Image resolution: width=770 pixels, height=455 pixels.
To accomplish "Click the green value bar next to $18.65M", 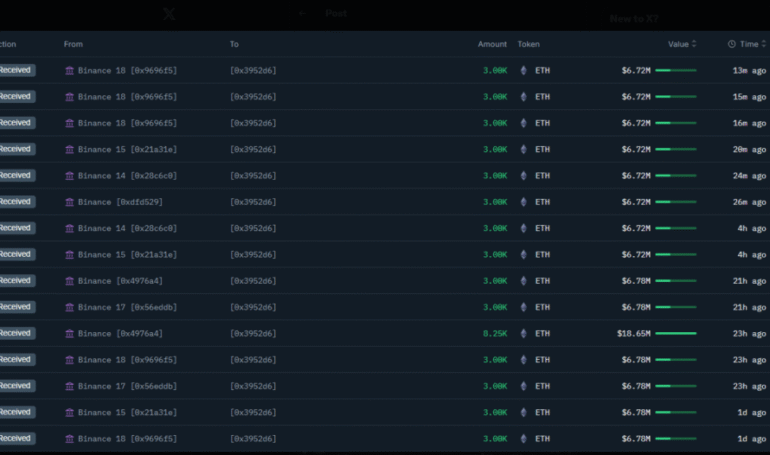I will click(675, 333).
